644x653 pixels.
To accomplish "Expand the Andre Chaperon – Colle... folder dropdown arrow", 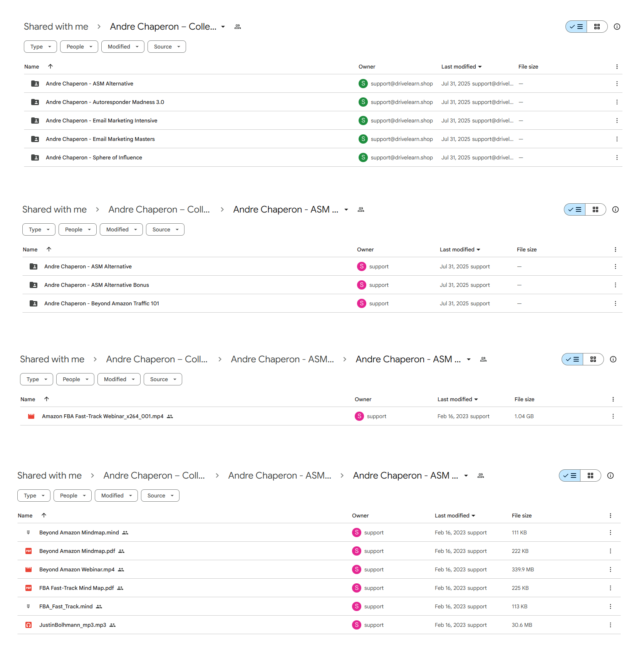I will (x=223, y=27).
